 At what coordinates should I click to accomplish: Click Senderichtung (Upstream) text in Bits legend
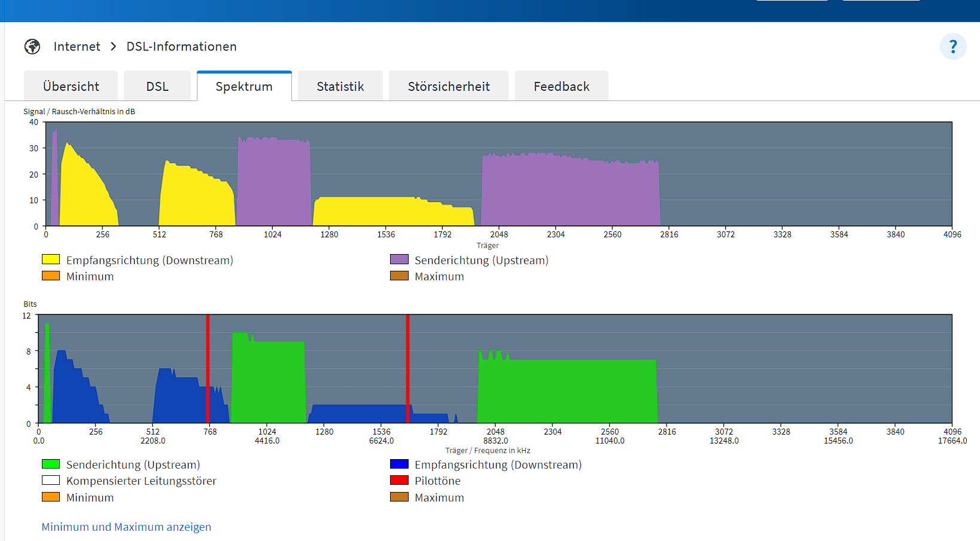click(x=133, y=464)
